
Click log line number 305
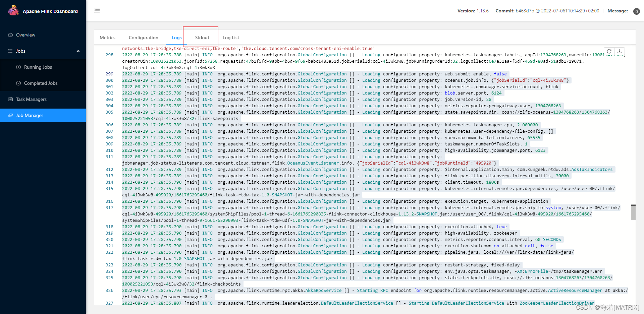pos(109,112)
